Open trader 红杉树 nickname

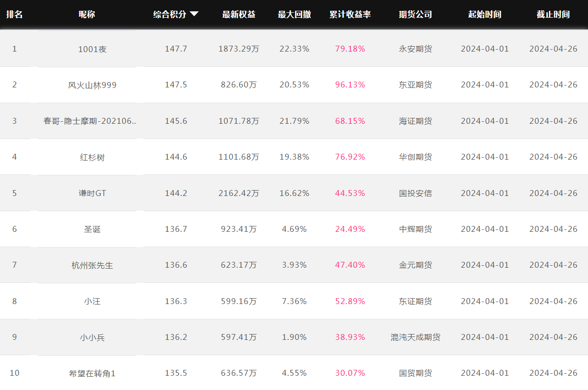pos(92,157)
